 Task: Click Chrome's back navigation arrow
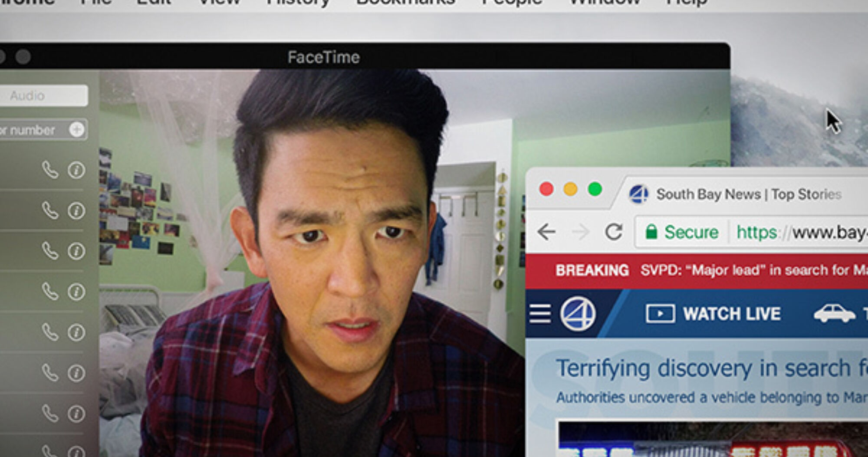click(547, 232)
